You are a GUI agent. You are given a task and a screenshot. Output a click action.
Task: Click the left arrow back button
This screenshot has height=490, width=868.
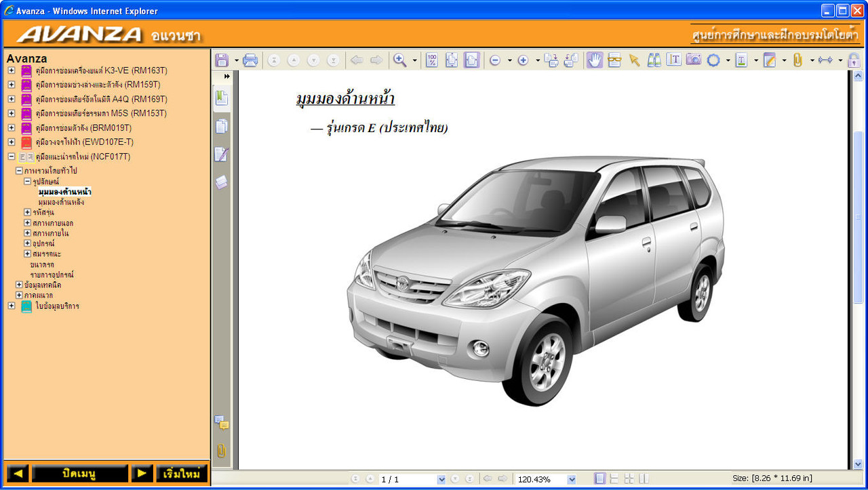pos(19,474)
